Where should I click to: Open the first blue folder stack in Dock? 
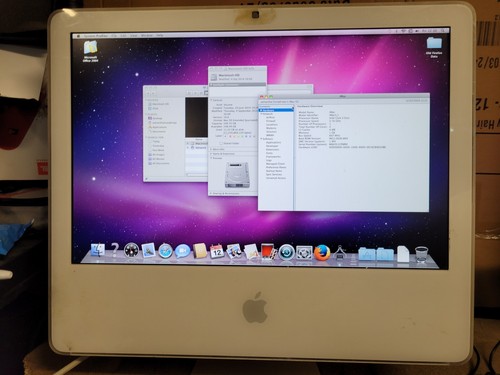(366, 254)
